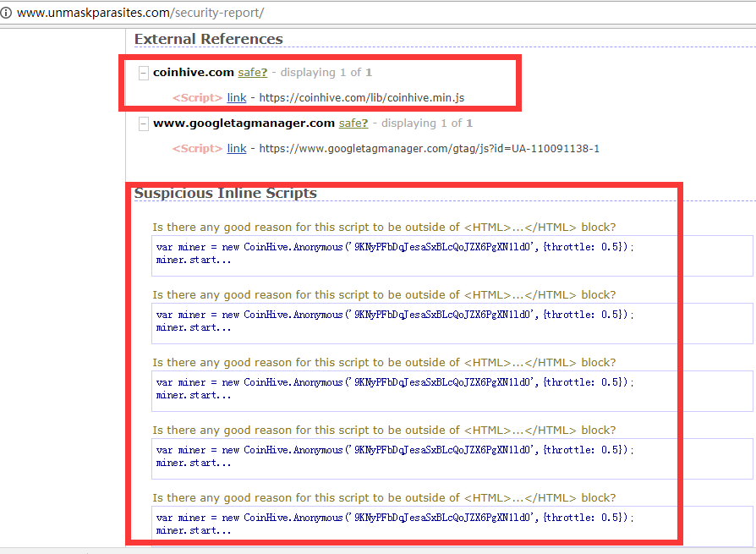Click 'displaying 1 of 1' next to coinhive.com
Image resolution: width=756 pixels, height=554 pixels.
326,73
